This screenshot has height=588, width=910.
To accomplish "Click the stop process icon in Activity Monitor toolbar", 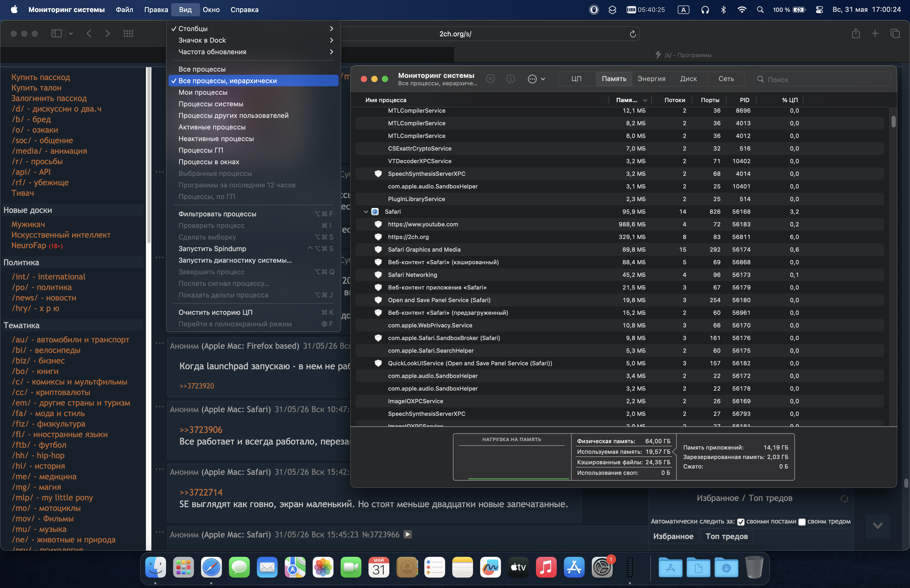I will [490, 79].
